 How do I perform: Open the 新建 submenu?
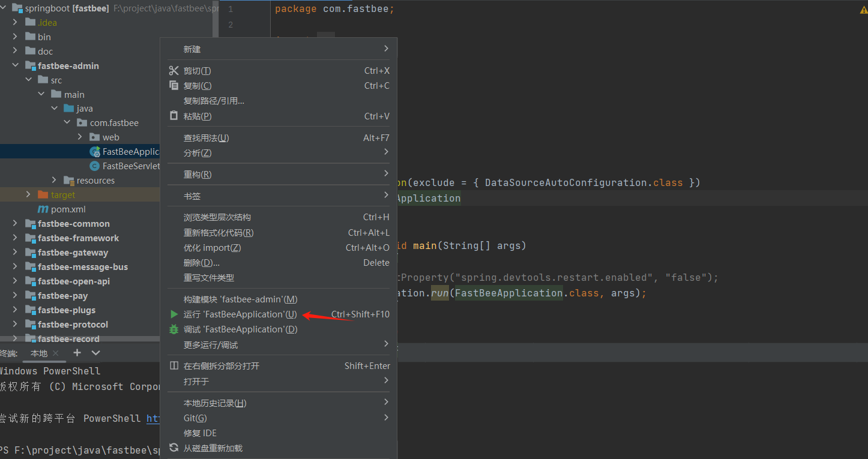tap(279, 49)
